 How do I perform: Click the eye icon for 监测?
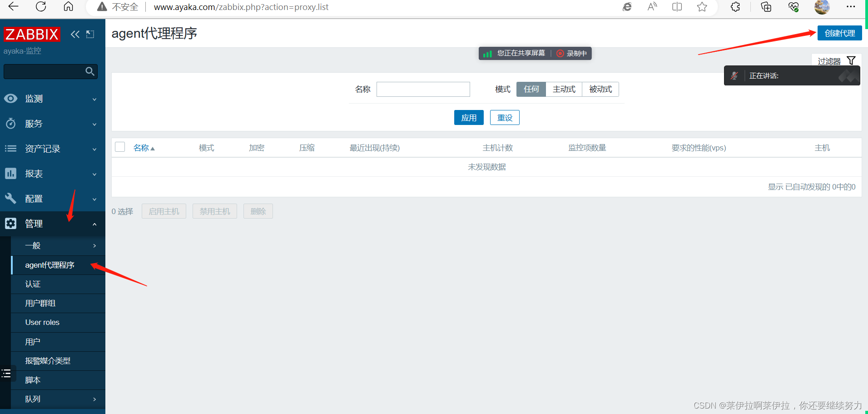[x=10, y=99]
